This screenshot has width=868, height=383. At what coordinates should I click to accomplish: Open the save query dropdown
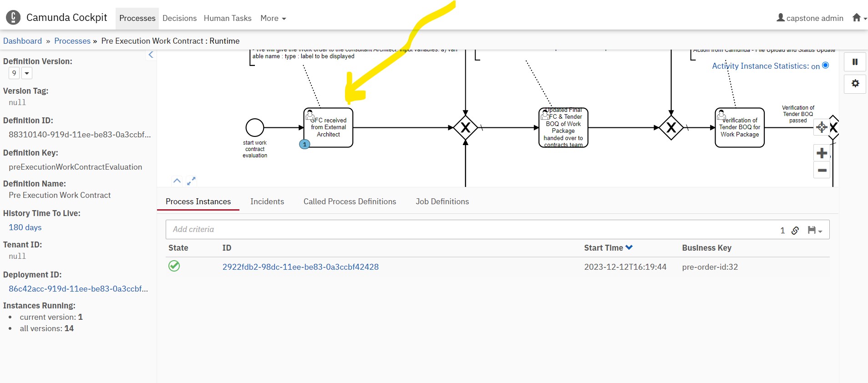815,230
